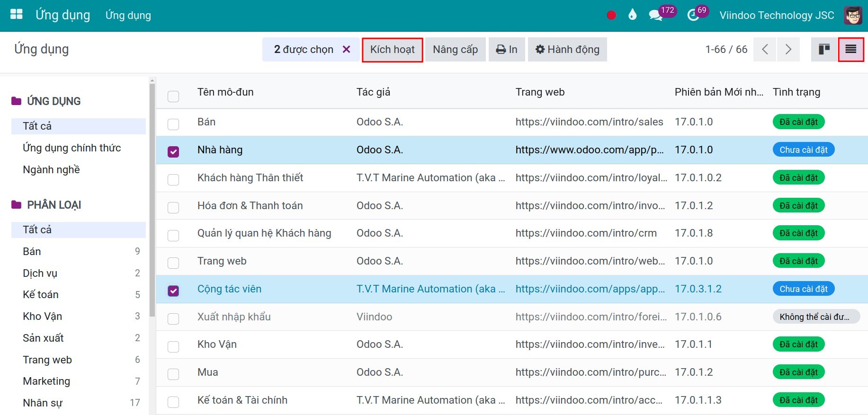Open the main apps grid menu

coord(17,15)
